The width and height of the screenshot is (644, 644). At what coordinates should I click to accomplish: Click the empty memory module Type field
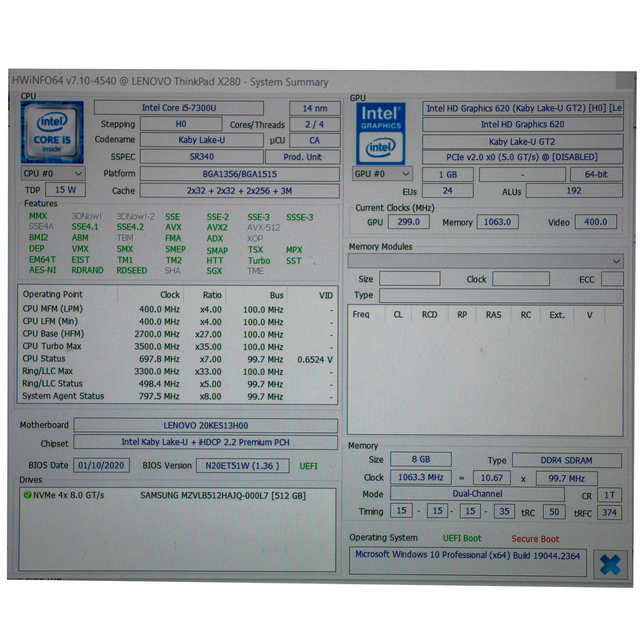[x=501, y=296]
